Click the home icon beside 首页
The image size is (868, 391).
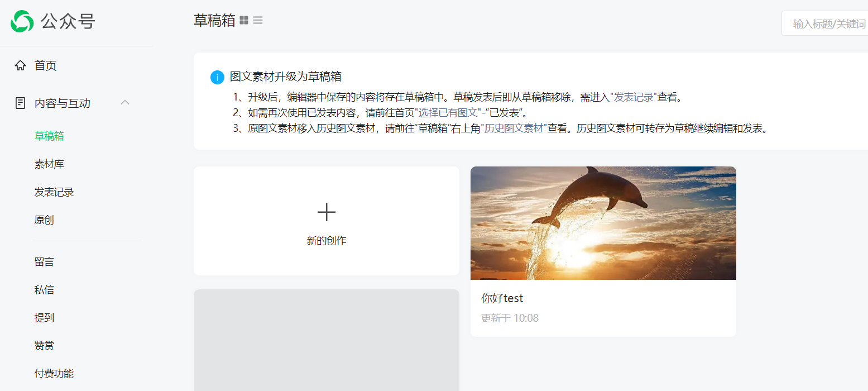[x=21, y=65]
